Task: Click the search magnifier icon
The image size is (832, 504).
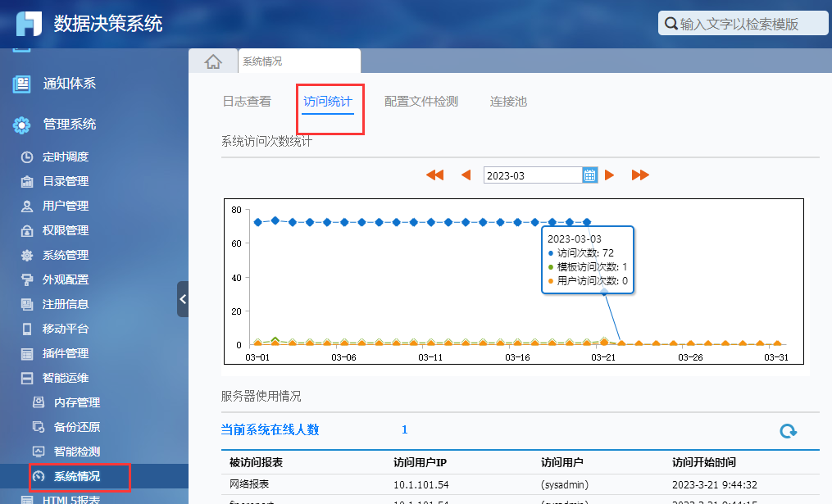Action: [671, 24]
